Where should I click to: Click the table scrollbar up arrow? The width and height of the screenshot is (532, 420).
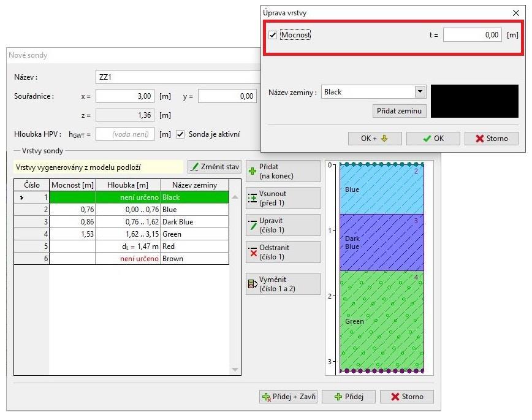tap(235, 197)
